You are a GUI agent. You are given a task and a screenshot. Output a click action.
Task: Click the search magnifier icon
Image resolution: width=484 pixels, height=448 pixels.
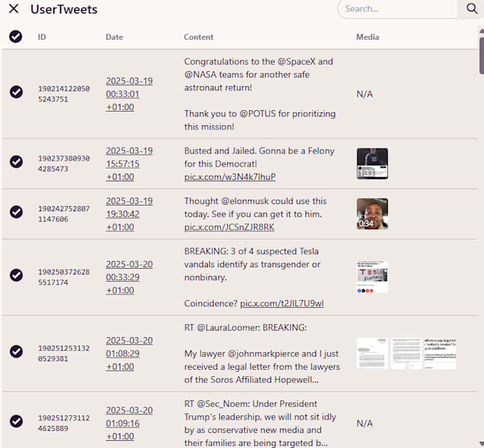(x=471, y=9)
